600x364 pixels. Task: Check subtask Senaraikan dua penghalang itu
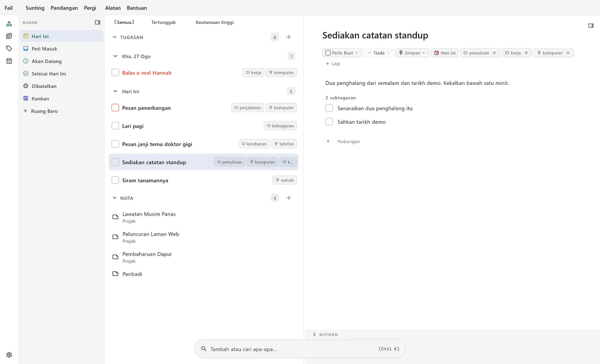[329, 108]
